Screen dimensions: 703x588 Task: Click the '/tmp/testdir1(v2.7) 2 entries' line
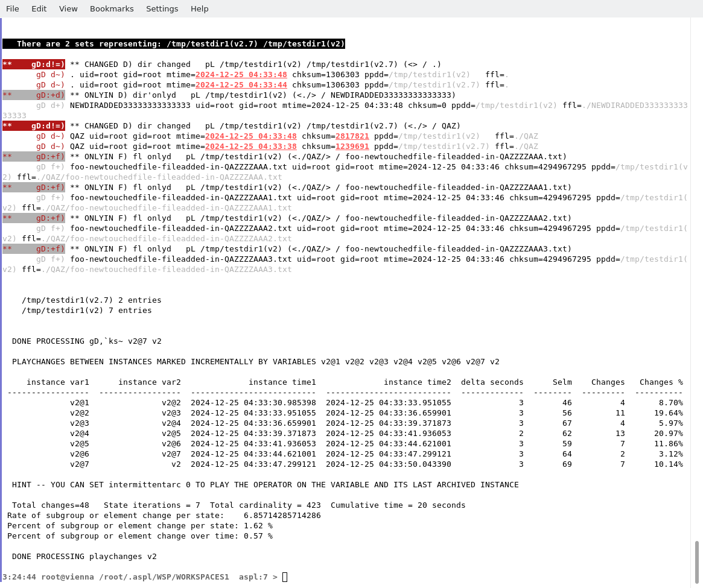91,300
